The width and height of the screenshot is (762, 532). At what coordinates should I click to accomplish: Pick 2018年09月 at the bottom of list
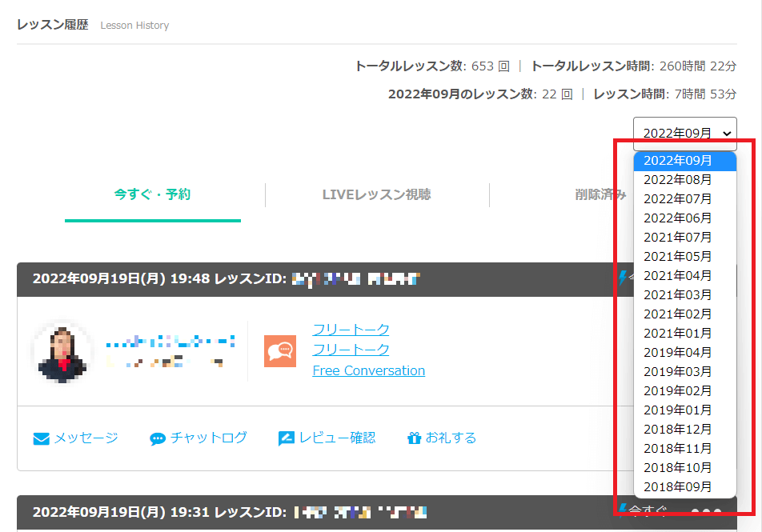pyautogui.click(x=677, y=487)
